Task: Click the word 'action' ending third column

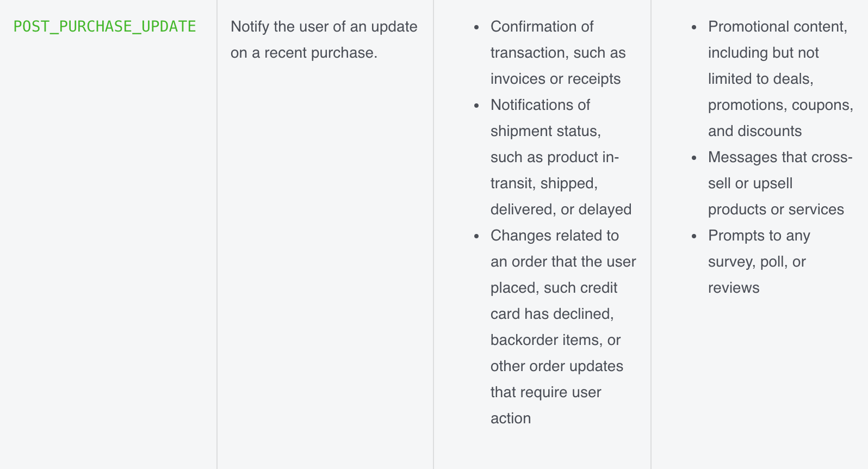Action: coord(511,418)
